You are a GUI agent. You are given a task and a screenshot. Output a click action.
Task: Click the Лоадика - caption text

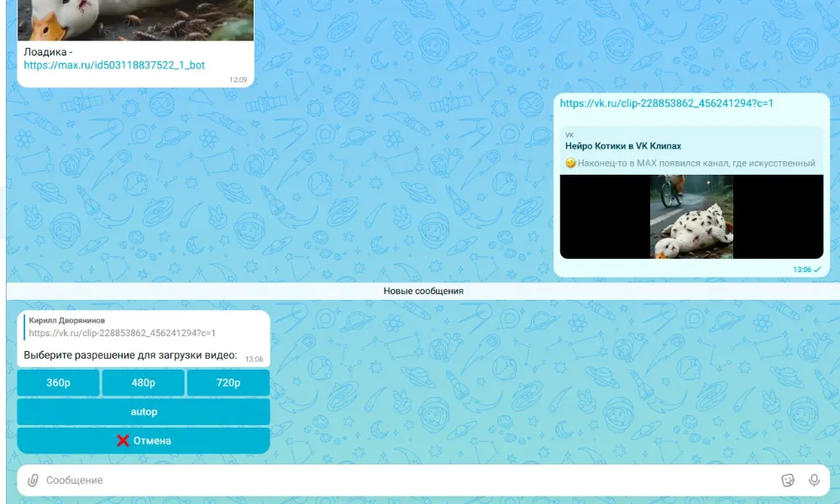pyautogui.click(x=48, y=52)
